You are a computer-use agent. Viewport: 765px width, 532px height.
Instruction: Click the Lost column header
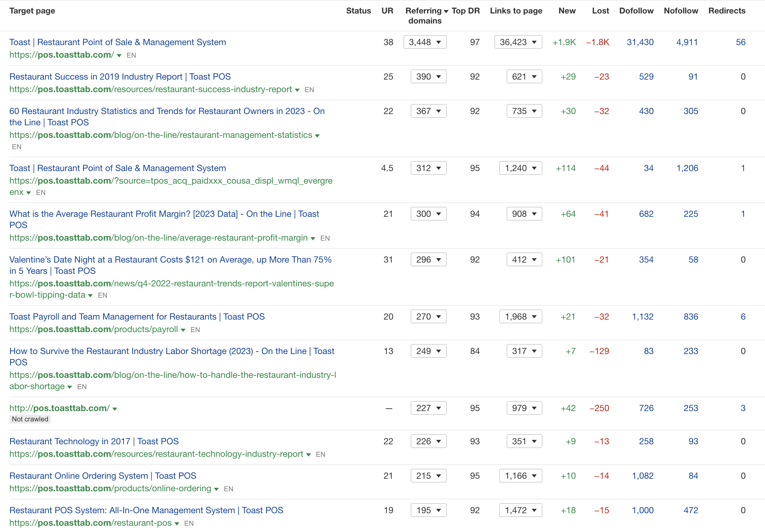click(x=600, y=11)
